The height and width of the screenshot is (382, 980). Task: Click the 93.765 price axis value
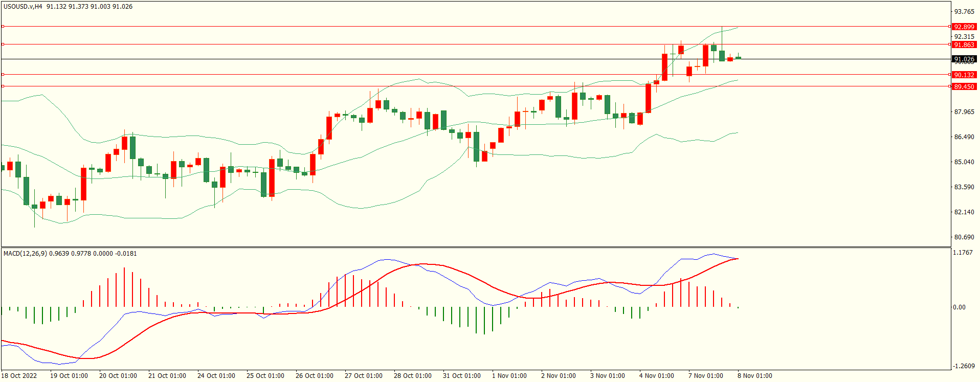964,12
